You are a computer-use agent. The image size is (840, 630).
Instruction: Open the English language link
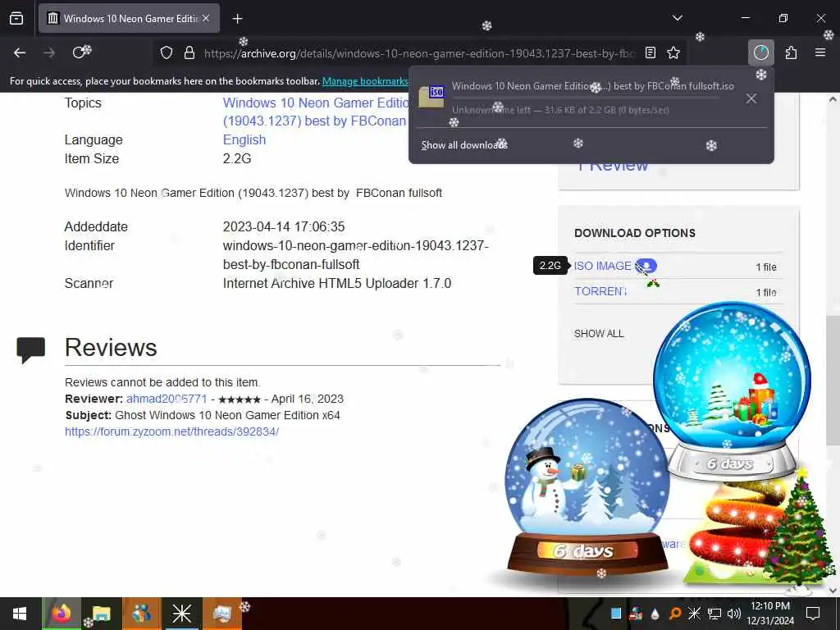244,139
